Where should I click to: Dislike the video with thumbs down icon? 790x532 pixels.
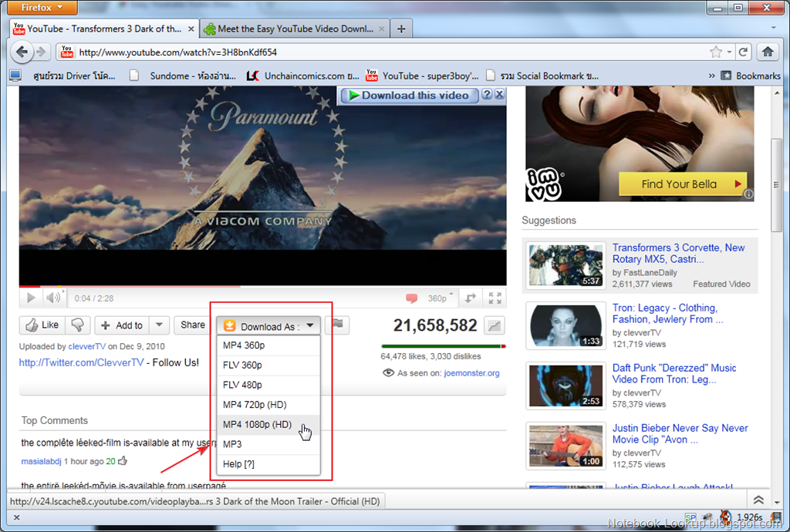pos(78,325)
